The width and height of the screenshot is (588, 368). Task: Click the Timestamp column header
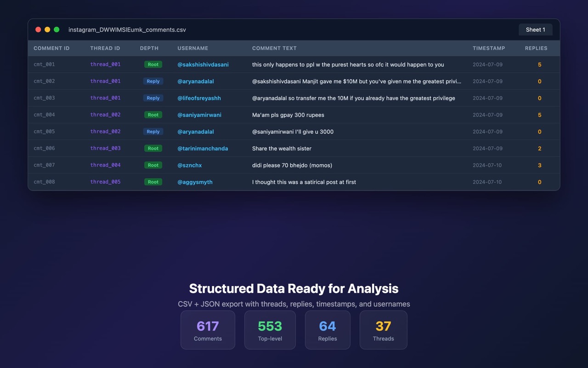click(488, 48)
